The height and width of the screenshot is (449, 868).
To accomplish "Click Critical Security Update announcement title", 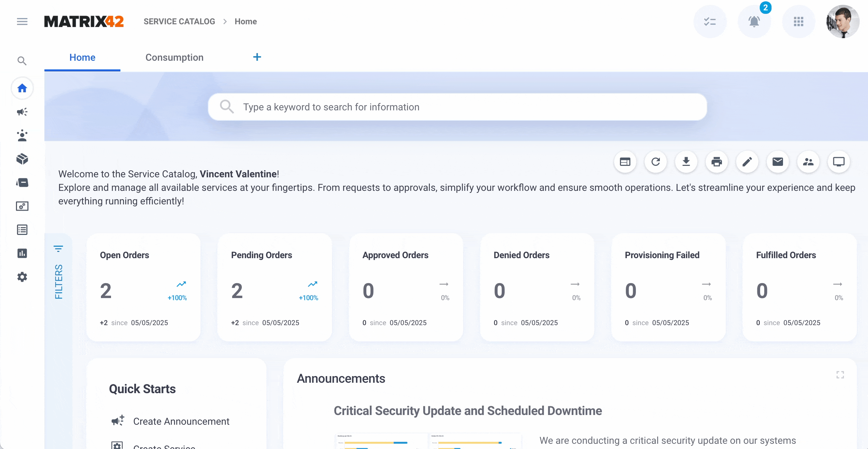I will 468,411.
